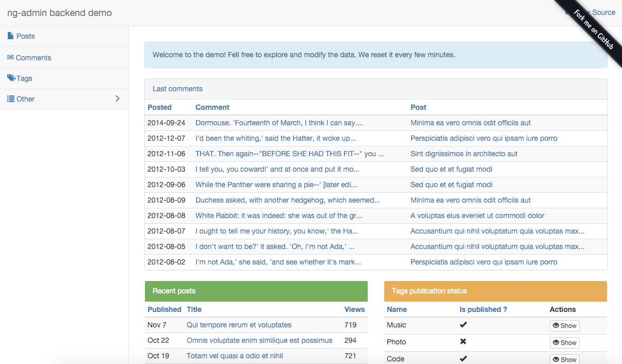Viewport: 622px width, 364px height.
Task: Sort recent posts by Views column
Action: (x=354, y=309)
